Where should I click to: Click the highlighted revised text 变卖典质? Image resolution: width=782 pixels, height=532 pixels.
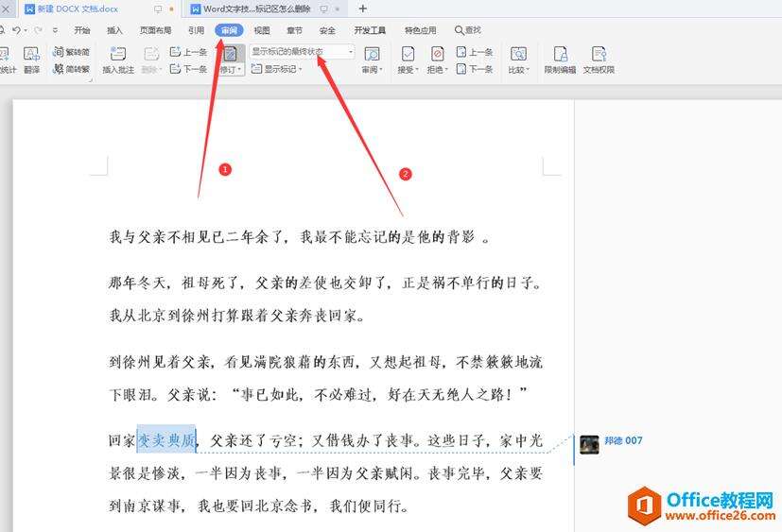(x=166, y=439)
